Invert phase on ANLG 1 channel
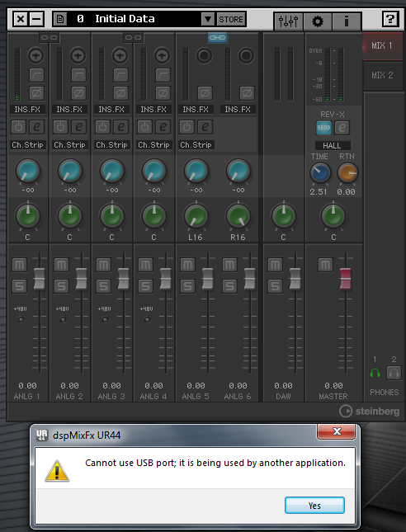The height and width of the screenshot is (532, 406). [36, 93]
